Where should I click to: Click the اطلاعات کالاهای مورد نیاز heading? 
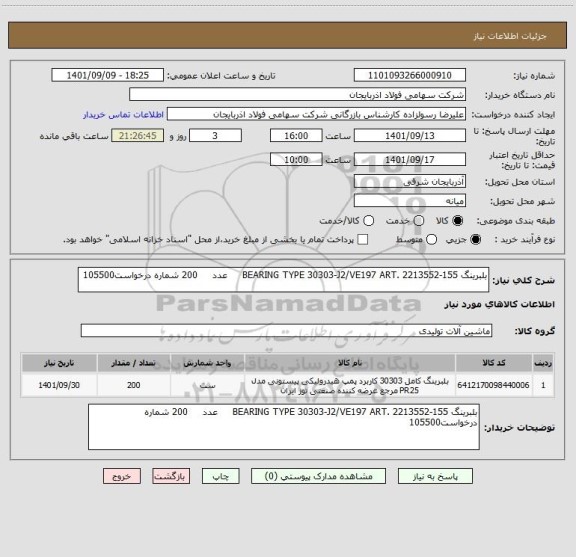tap(500, 304)
